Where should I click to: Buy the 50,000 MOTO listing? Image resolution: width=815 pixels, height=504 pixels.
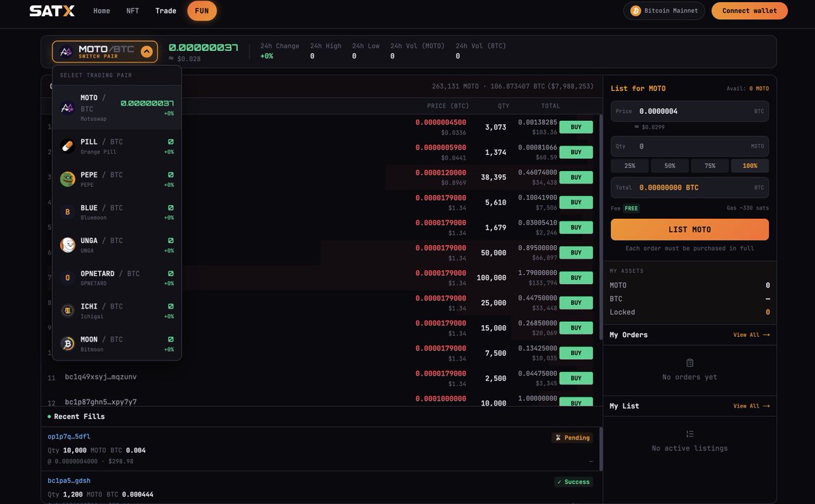point(576,253)
